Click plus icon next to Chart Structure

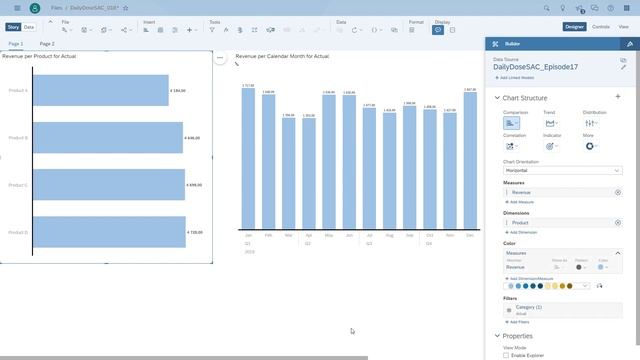click(618, 97)
